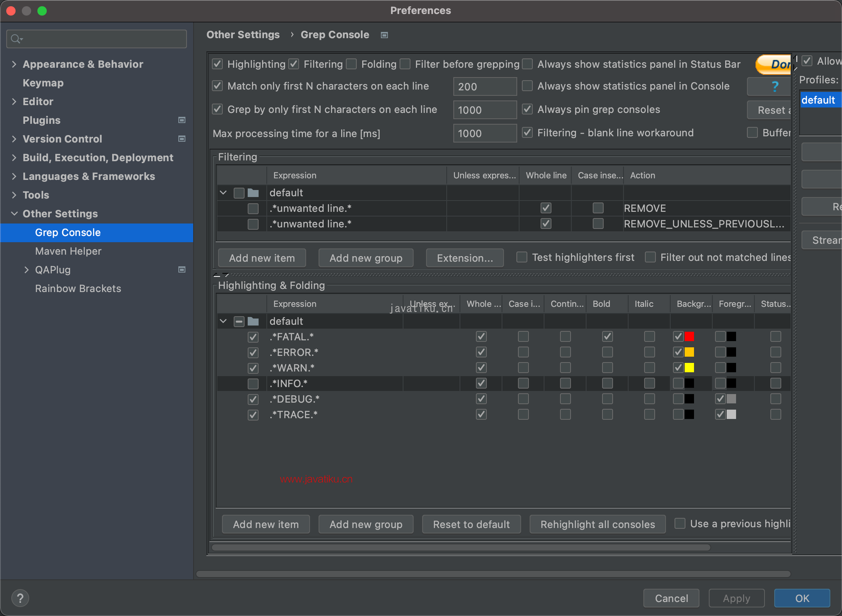Click the blue question mark help button
842x616 pixels.
pyautogui.click(x=774, y=86)
